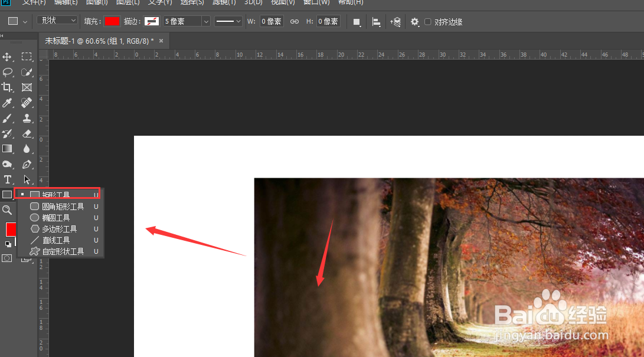This screenshot has width=644, height=357.
Task: Select the Brush tool
Action: (x=7, y=118)
